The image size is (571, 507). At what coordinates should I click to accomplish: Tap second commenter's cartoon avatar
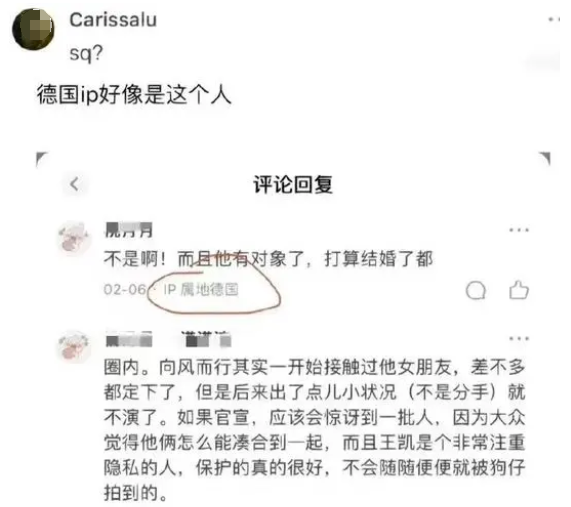74,346
